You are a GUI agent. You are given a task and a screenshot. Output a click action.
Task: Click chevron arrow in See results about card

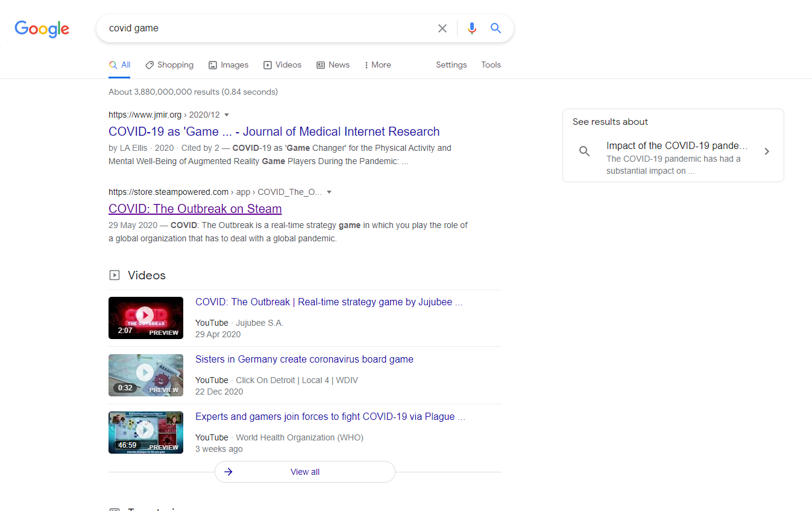click(767, 151)
